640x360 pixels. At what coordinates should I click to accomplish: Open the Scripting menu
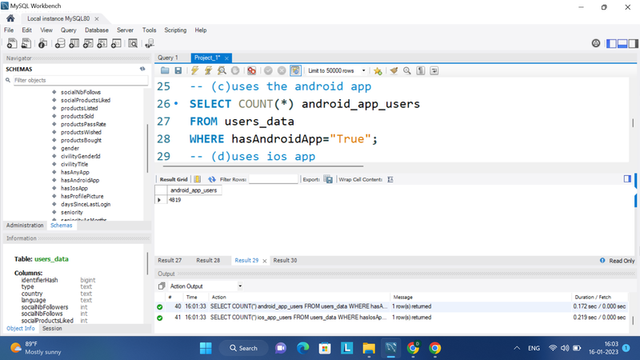click(176, 30)
